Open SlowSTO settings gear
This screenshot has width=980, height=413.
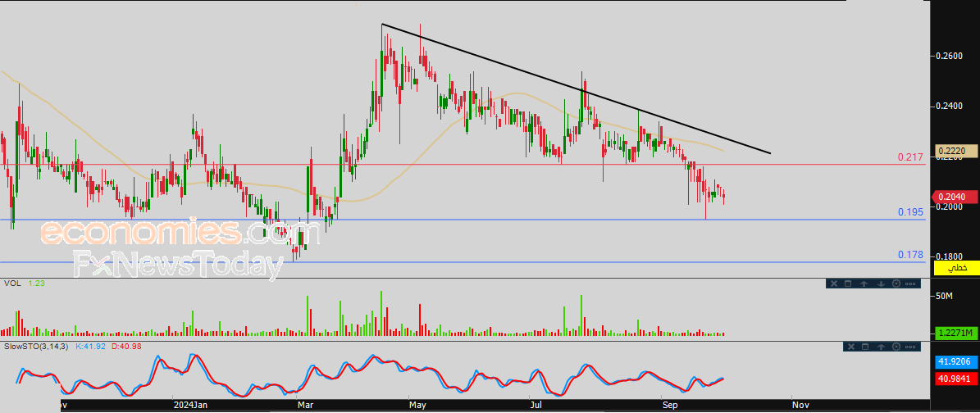pos(896,347)
